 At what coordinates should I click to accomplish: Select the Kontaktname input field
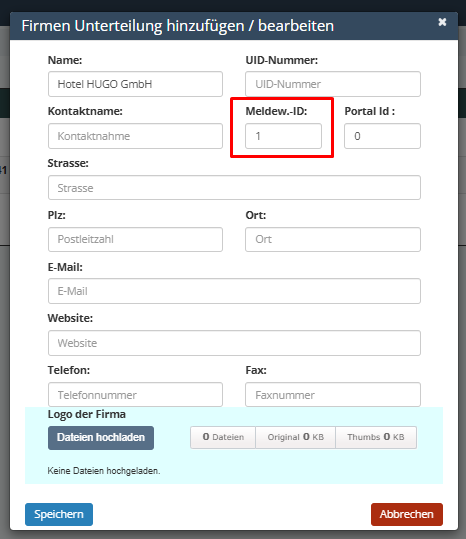[135, 136]
